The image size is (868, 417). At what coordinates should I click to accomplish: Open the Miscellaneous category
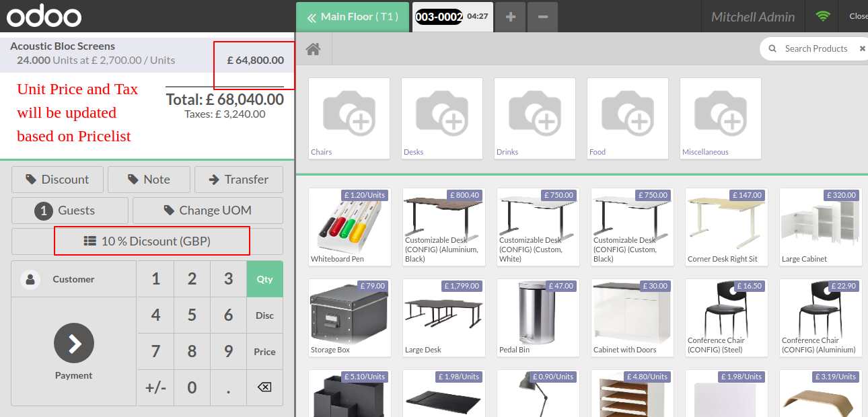721,118
